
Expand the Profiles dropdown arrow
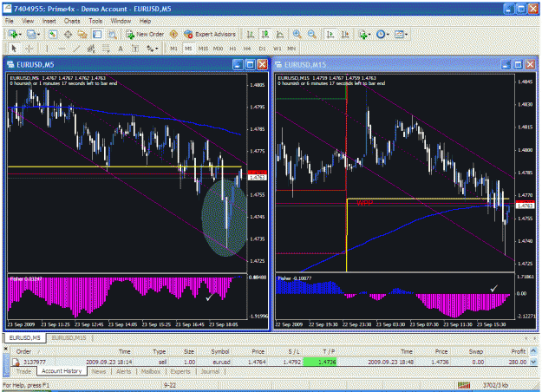38,34
